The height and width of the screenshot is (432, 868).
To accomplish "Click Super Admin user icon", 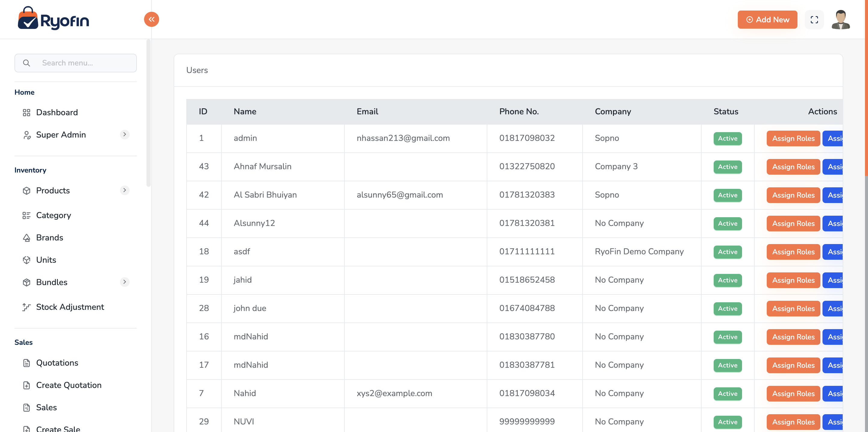I will (27, 135).
